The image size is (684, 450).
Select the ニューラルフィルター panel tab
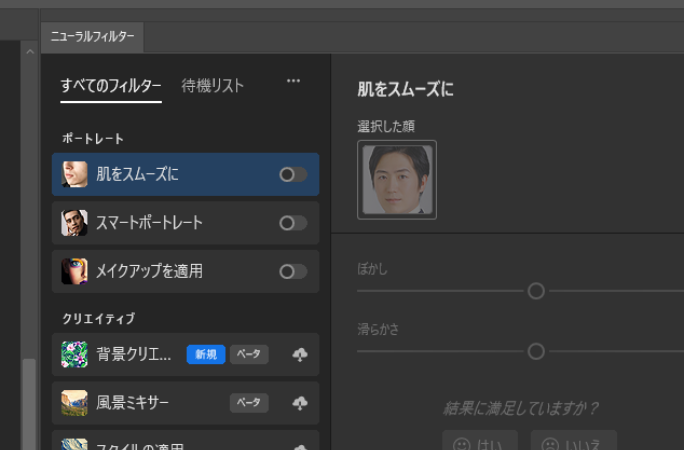click(93, 37)
